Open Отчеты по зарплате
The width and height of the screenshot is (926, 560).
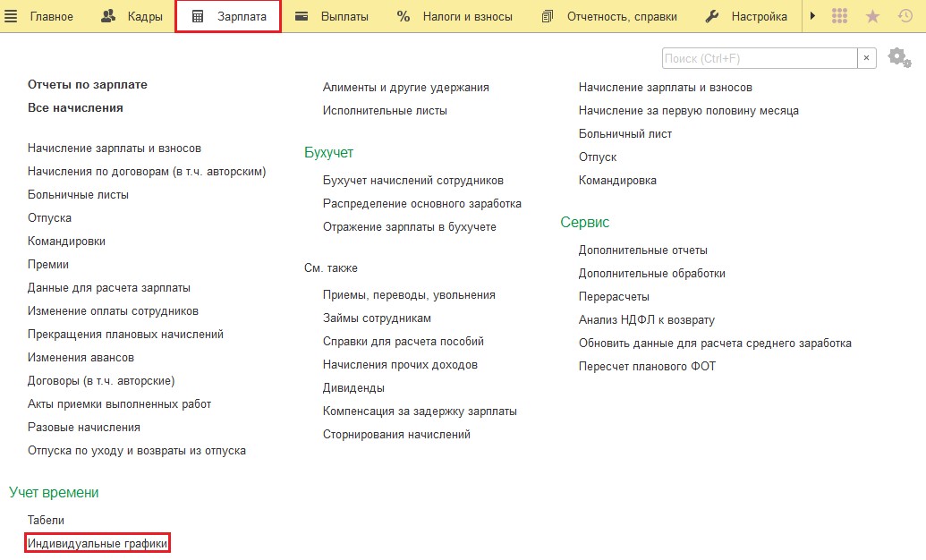coord(88,84)
